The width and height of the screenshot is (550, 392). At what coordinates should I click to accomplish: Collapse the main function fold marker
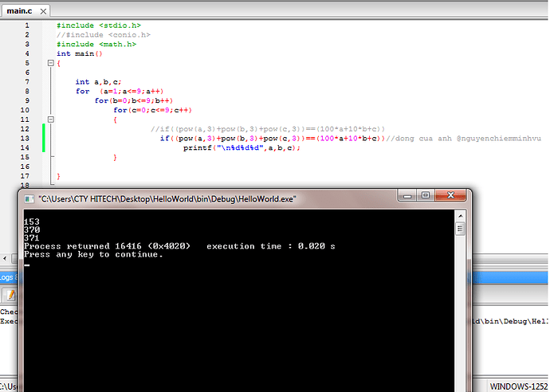coord(49,63)
